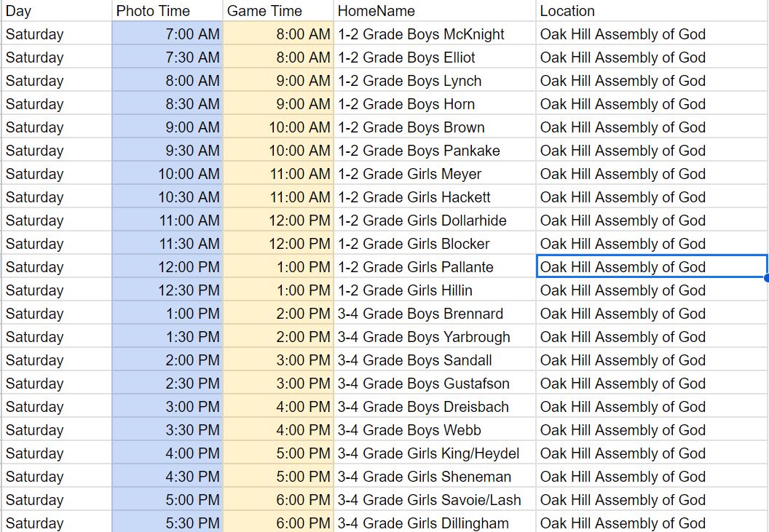
Task: Click the 9:30 AM photo time cell
Action: (x=167, y=151)
